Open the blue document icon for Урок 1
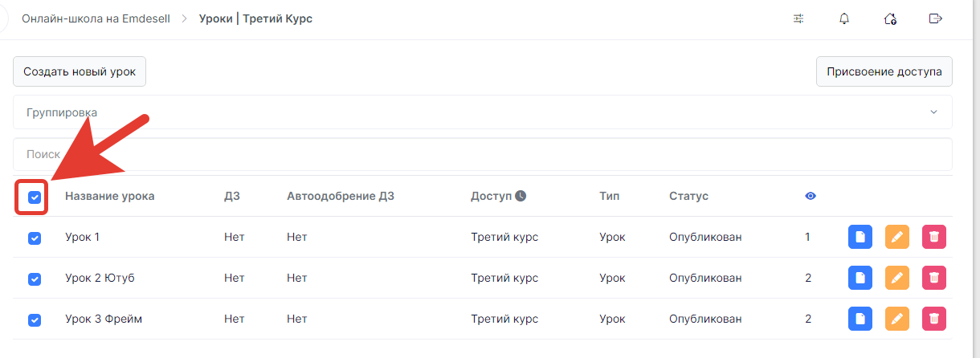Viewport: 980px width, 358px height. click(860, 237)
